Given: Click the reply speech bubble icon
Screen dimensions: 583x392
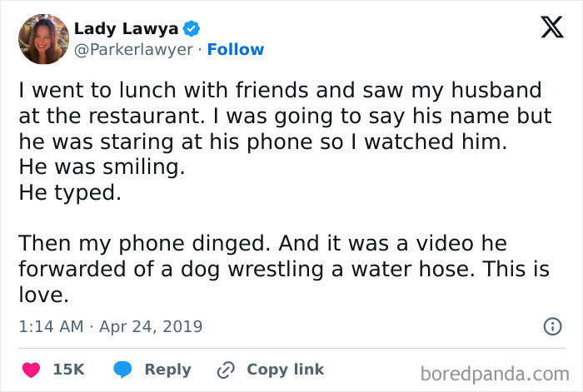Looking at the screenshot, I should [x=123, y=370].
